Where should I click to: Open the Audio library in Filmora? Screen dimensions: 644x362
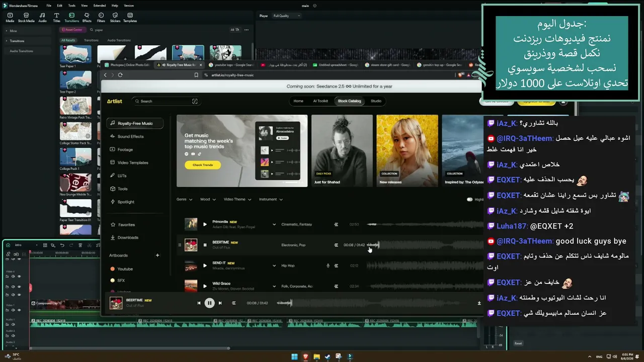click(42, 18)
